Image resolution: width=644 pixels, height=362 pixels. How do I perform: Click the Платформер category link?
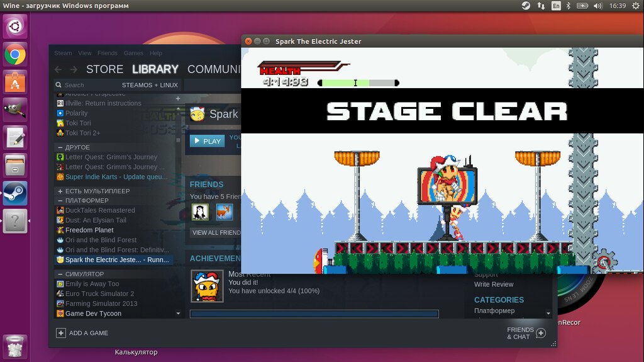(x=494, y=310)
